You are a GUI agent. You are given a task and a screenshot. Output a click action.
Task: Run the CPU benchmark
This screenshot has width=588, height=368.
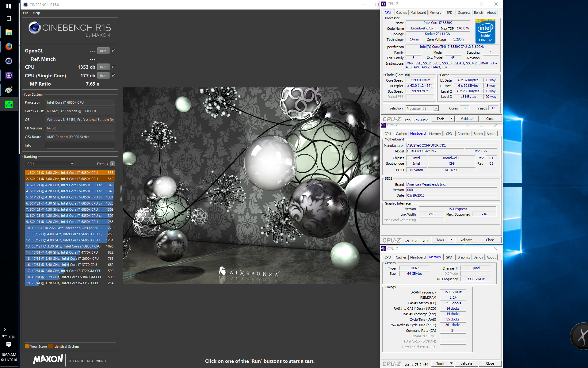103,67
